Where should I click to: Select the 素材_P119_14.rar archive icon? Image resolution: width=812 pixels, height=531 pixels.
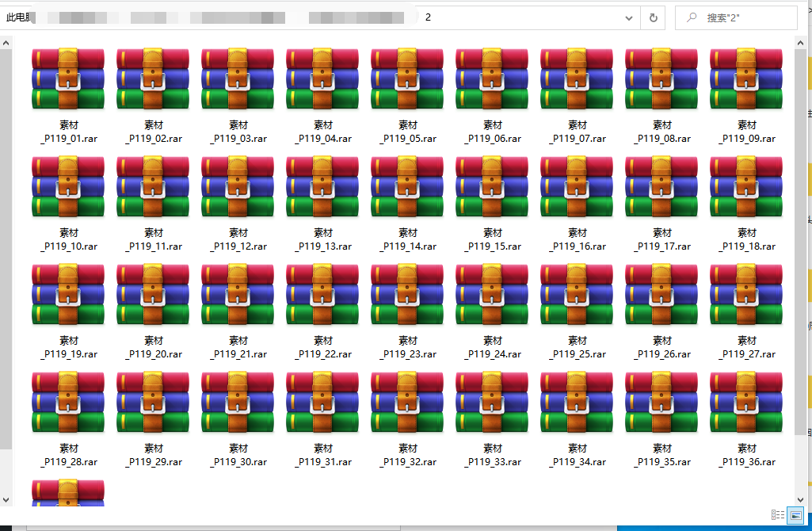[x=407, y=186]
